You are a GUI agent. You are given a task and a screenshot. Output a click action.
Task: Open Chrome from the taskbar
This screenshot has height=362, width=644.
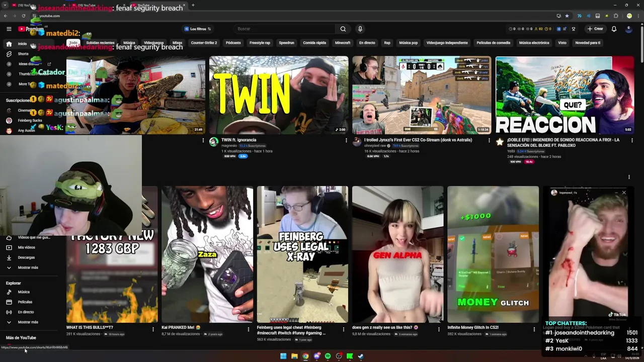click(x=305, y=356)
